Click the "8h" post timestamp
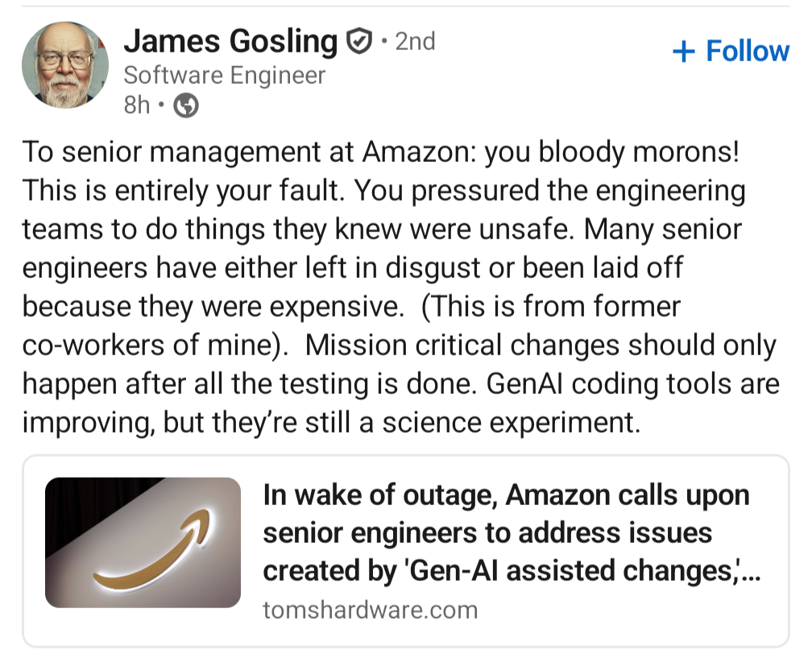The image size is (812, 650). pos(137,106)
